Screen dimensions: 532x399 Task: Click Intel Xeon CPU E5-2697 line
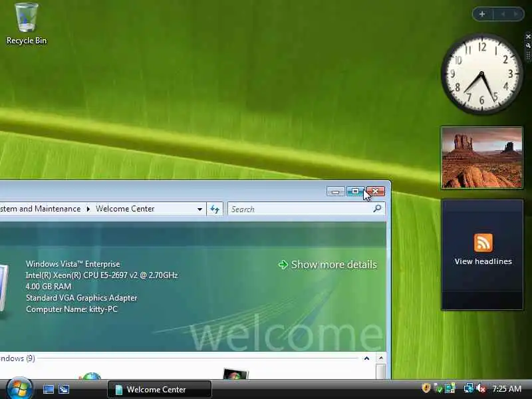pos(102,275)
